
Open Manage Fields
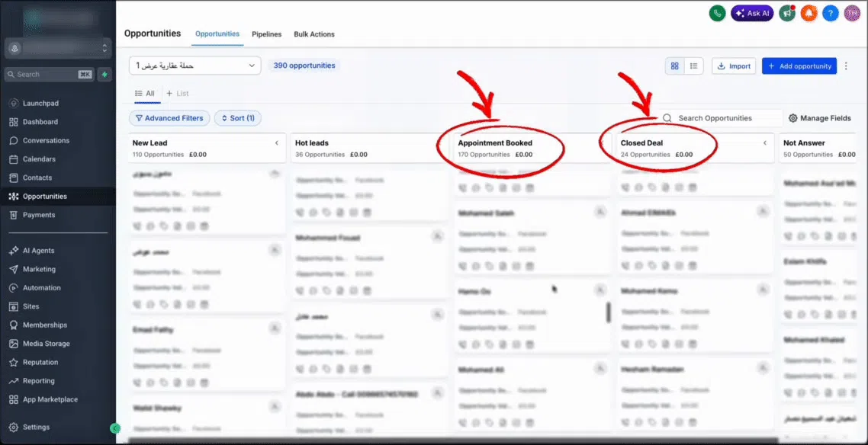(x=819, y=118)
